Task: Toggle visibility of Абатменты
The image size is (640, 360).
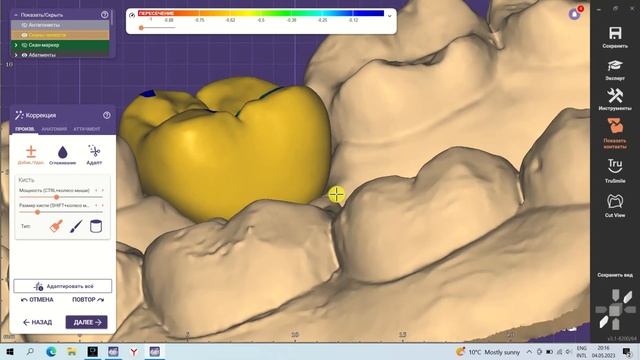Action: [24, 55]
